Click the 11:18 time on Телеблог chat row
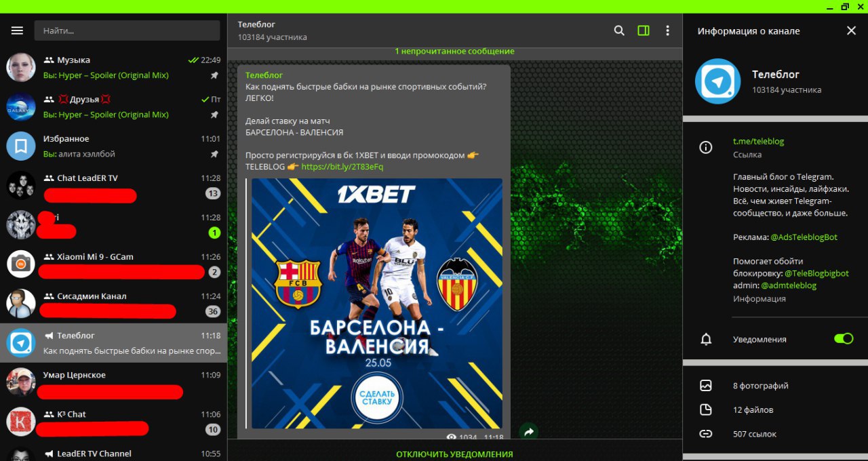Screen dimensions: 868x461 tap(210, 336)
